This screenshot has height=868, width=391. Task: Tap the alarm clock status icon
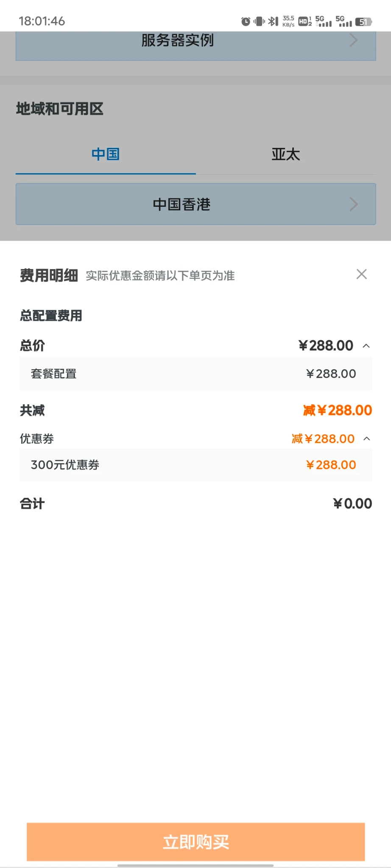[x=246, y=21]
